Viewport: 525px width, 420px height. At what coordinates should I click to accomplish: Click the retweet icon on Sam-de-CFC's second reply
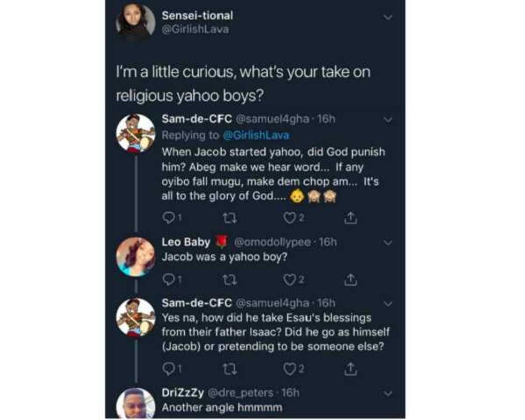click(x=230, y=369)
